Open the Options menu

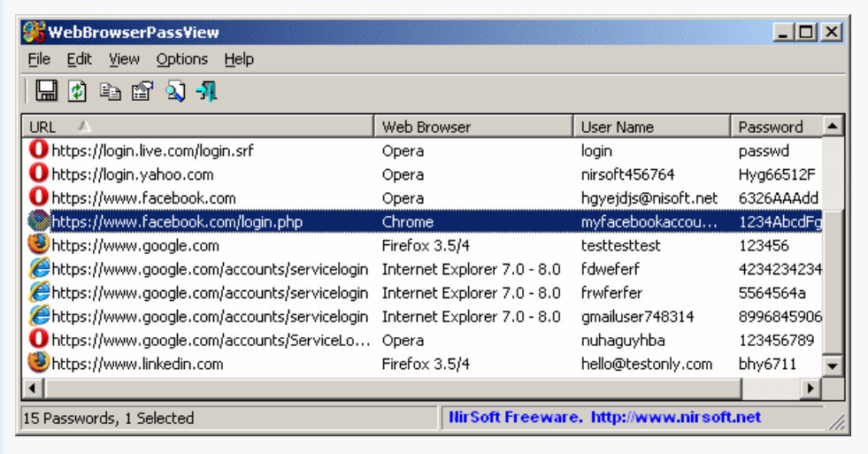pyautogui.click(x=181, y=59)
